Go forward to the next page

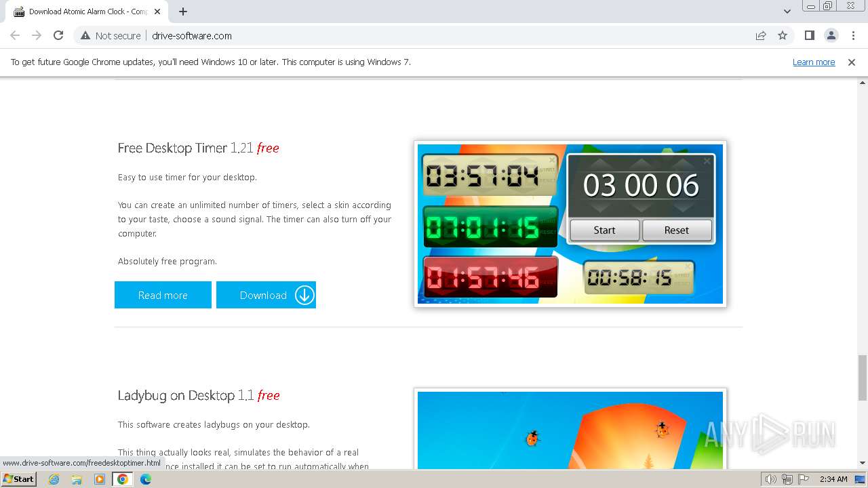coord(37,35)
